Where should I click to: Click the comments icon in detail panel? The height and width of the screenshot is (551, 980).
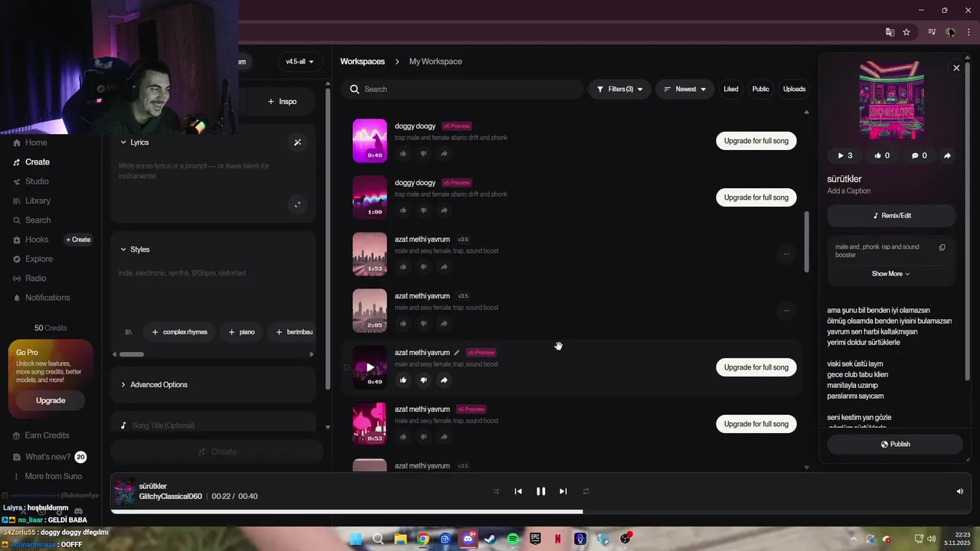coord(919,155)
